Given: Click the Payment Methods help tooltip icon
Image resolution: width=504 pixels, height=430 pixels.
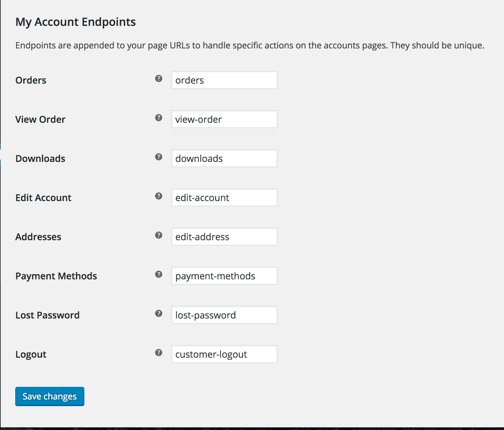Looking at the screenshot, I should 159,274.
